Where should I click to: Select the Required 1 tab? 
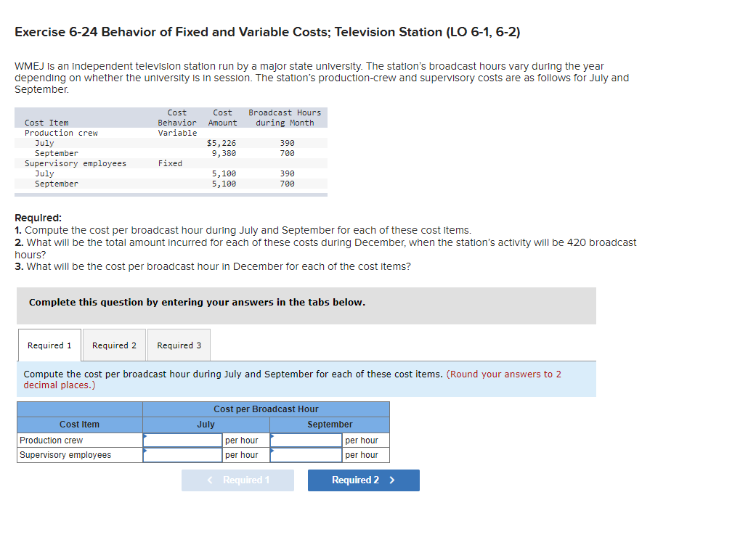49,345
